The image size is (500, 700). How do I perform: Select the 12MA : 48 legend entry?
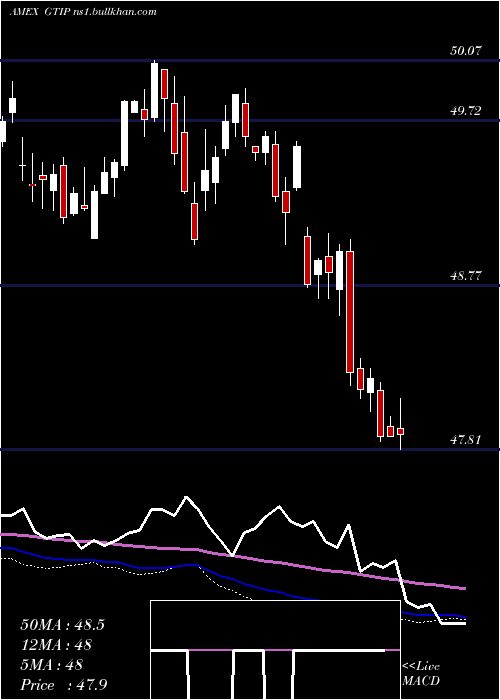56,645
